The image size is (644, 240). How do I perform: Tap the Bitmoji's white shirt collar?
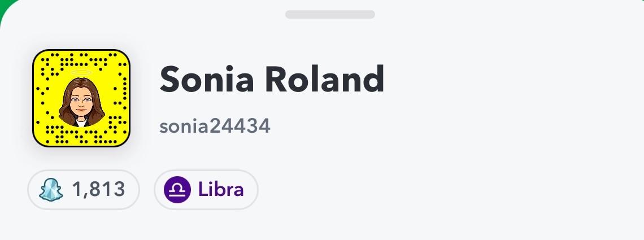click(x=81, y=121)
